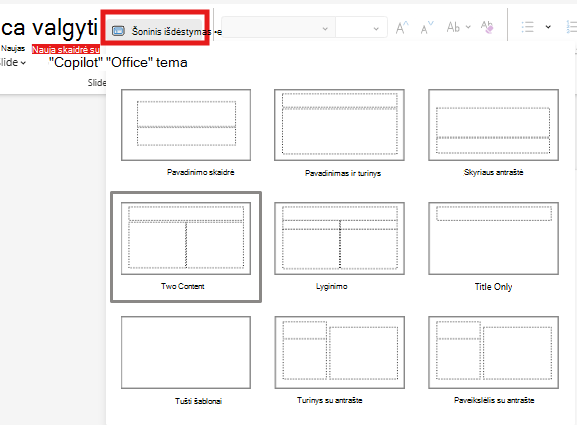Open the font name dropdown

pos(278,28)
